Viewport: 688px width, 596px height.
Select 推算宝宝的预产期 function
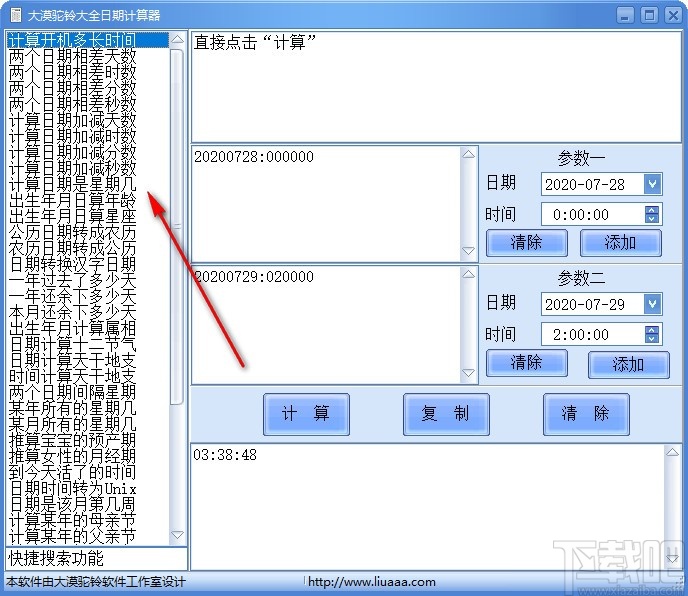pyautogui.click(x=88, y=441)
